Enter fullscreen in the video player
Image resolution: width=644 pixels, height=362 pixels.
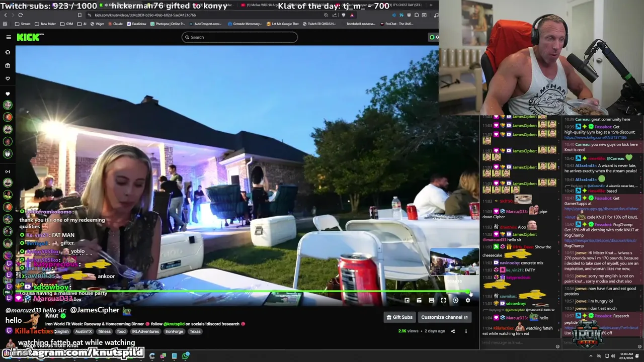click(443, 300)
